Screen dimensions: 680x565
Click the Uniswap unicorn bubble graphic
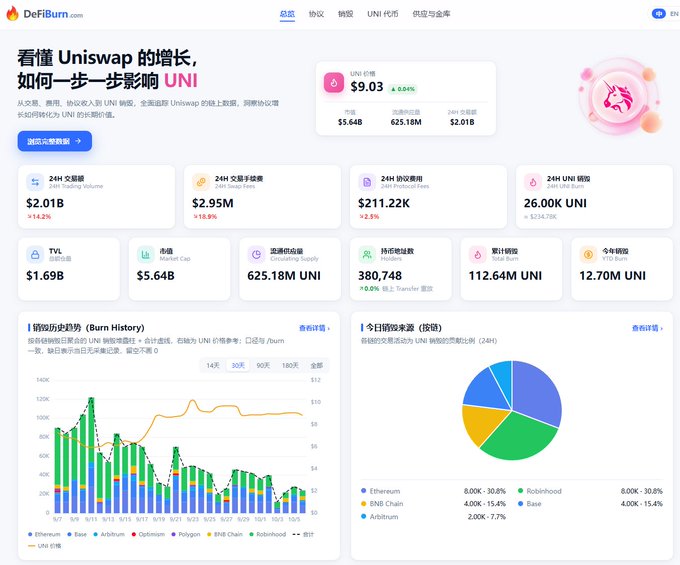point(618,96)
